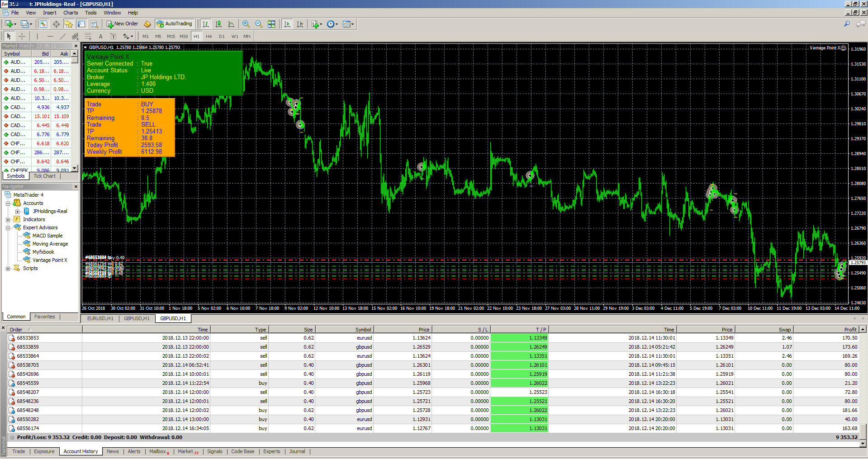868x459 pixels.
Task: Expand the Indicators tree node
Action: tap(8, 220)
